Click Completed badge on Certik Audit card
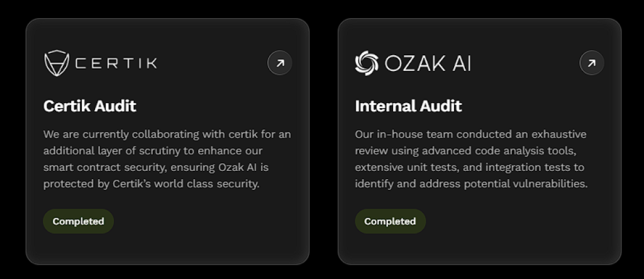Image resolution: width=644 pixels, height=279 pixels. 78,221
